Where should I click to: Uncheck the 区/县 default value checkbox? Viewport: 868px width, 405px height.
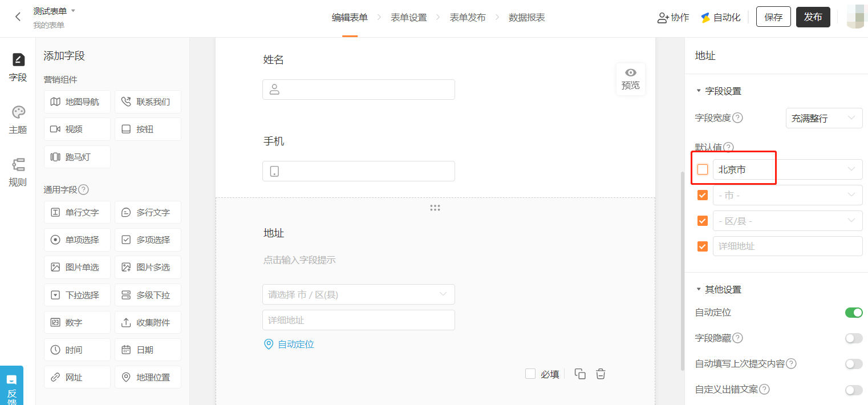click(703, 221)
